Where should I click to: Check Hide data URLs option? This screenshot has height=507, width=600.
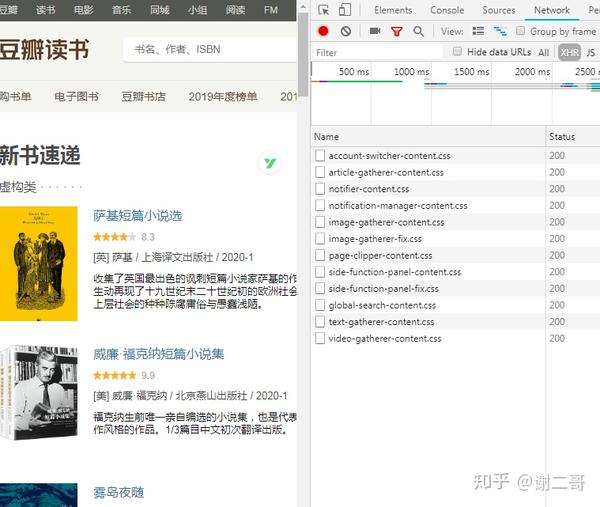457,51
